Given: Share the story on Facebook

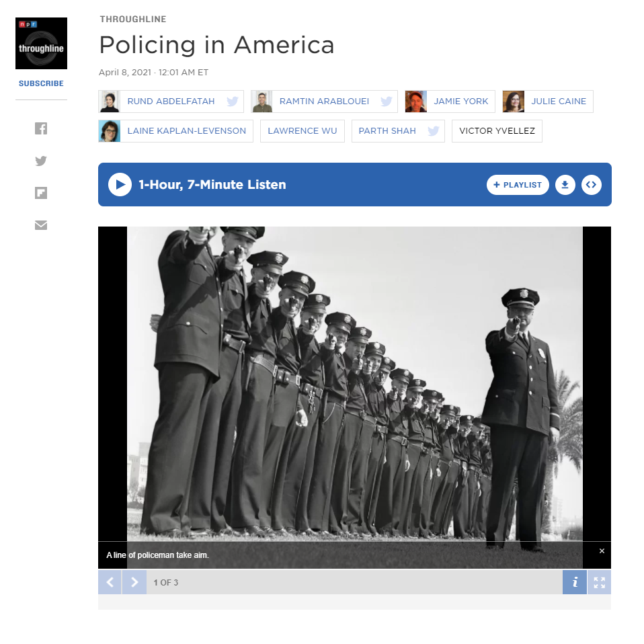Looking at the screenshot, I should 41,128.
